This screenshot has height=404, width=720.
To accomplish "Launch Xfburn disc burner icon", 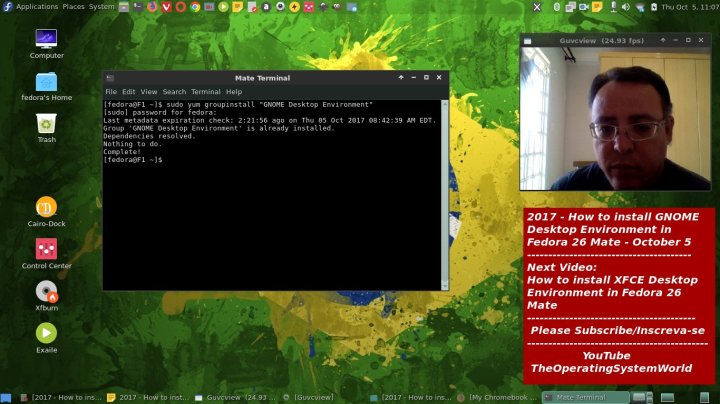I will 46,292.
